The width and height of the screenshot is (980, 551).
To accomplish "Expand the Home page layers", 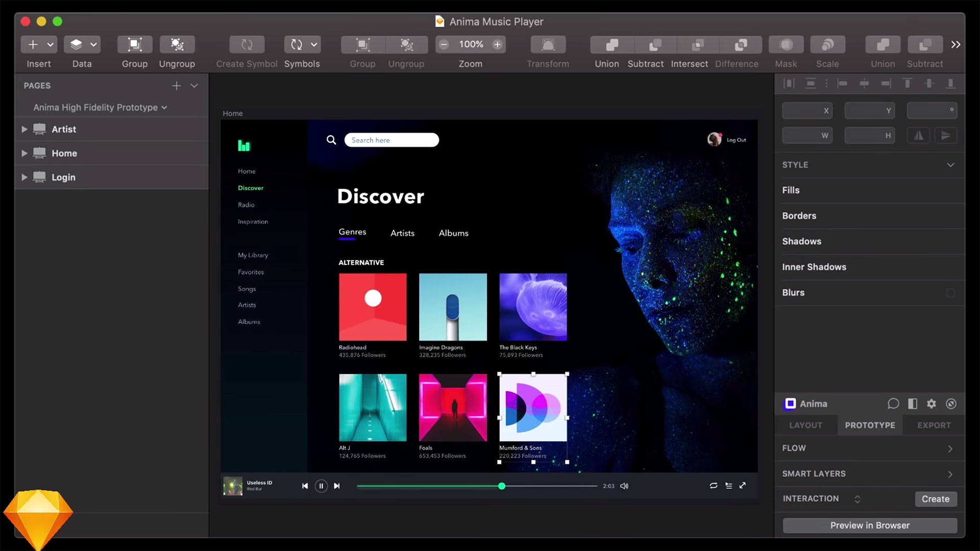I will tap(23, 153).
